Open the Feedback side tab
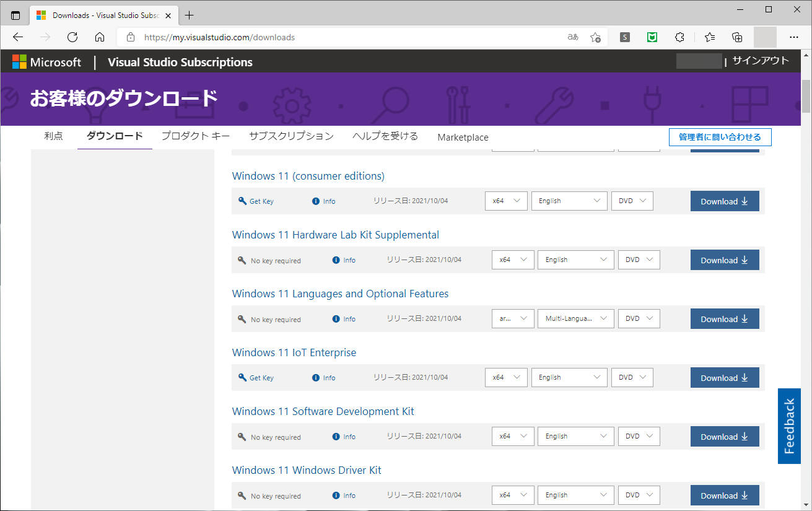This screenshot has width=812, height=511. 789,426
